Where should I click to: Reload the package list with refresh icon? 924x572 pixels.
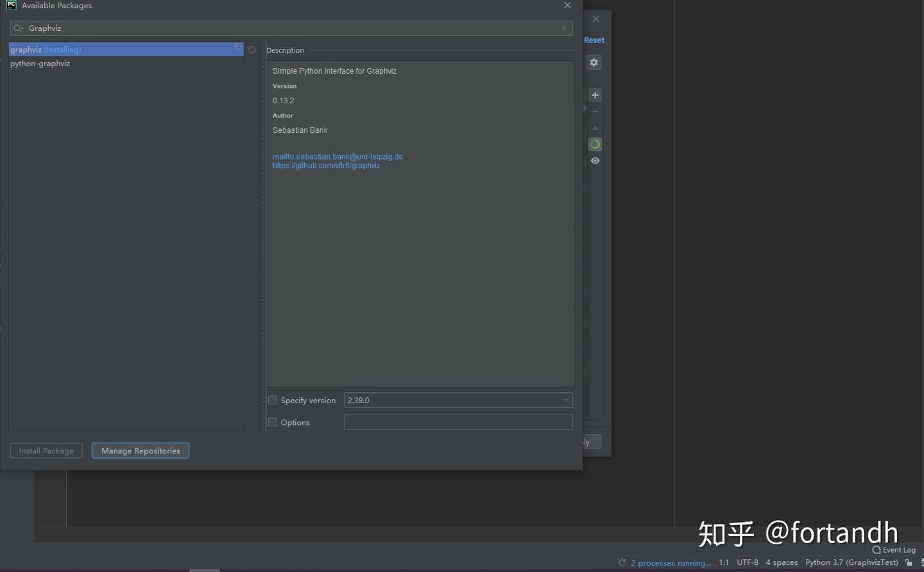coord(251,49)
